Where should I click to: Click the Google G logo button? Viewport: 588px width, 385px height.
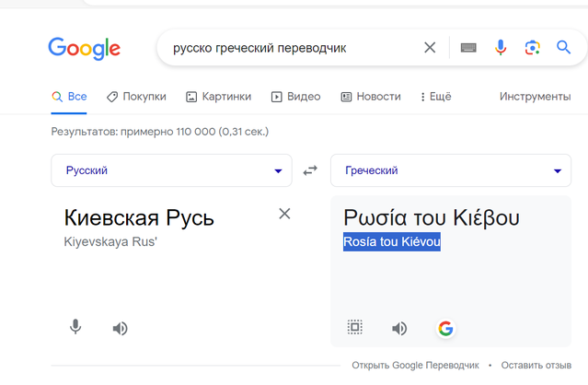click(x=446, y=329)
